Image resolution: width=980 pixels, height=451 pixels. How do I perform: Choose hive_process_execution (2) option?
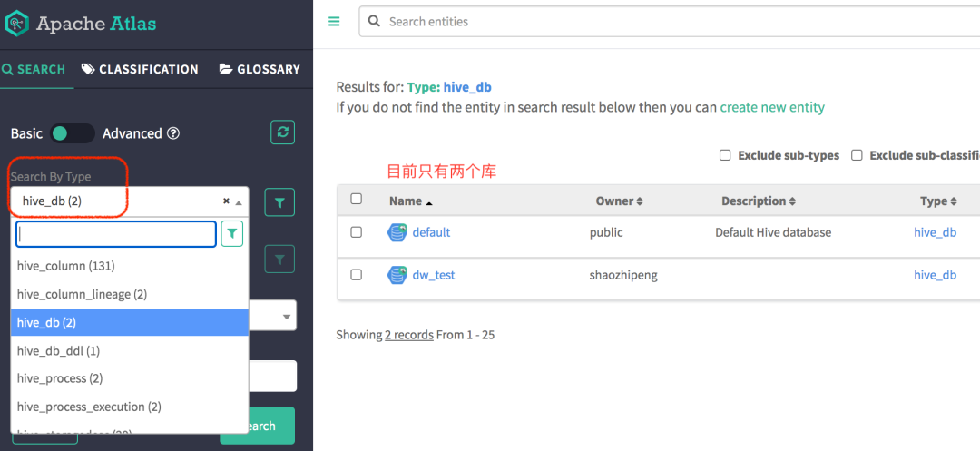point(130,407)
